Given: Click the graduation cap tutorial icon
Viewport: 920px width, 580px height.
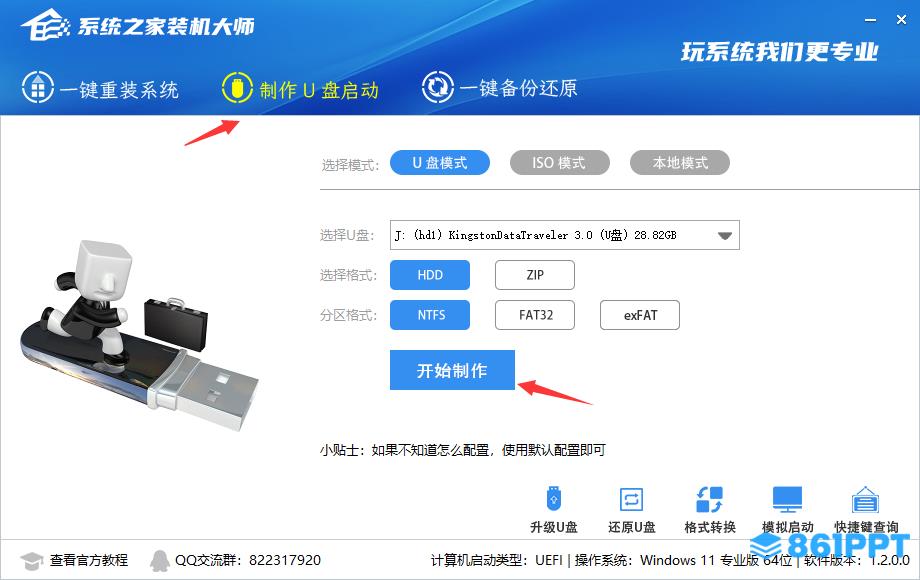Looking at the screenshot, I should tap(32, 561).
